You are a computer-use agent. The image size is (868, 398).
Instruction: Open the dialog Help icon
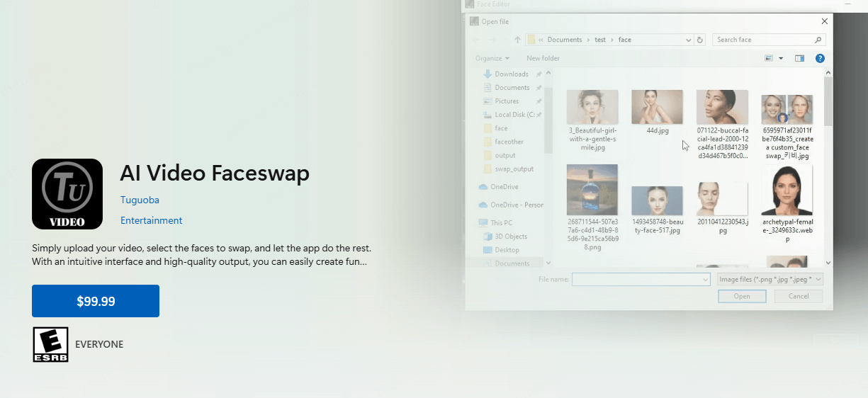tap(820, 58)
